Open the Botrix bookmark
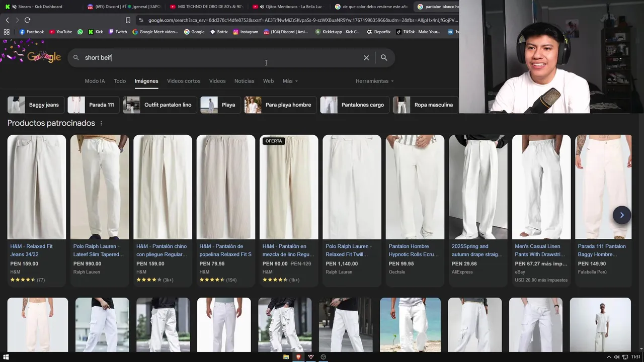 click(x=219, y=32)
